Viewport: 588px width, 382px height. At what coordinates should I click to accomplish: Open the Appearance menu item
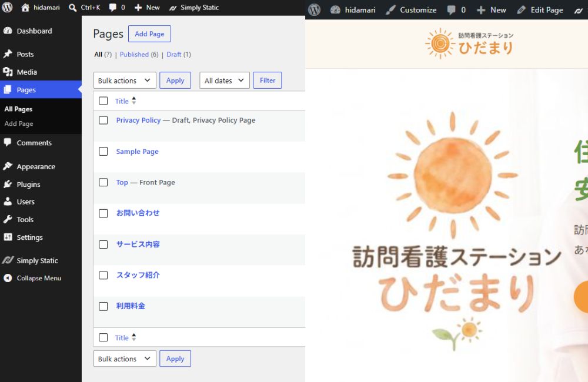(x=41, y=166)
